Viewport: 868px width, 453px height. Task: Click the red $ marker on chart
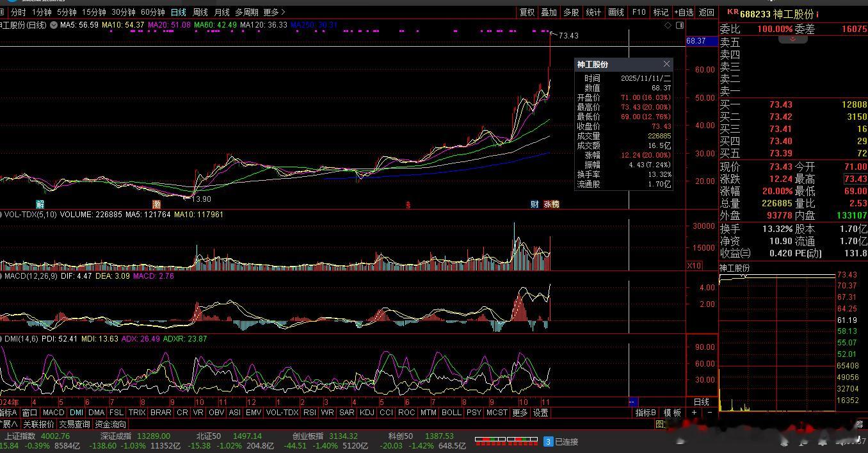[x=408, y=205]
